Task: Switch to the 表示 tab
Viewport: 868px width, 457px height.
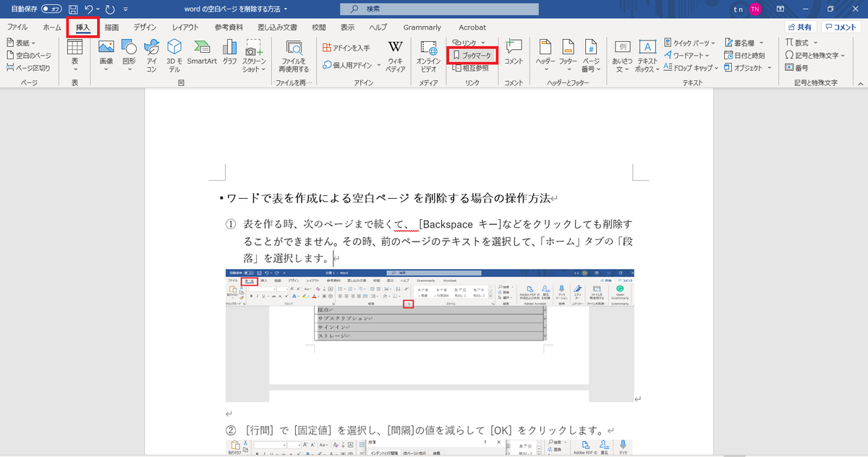Action: click(347, 27)
